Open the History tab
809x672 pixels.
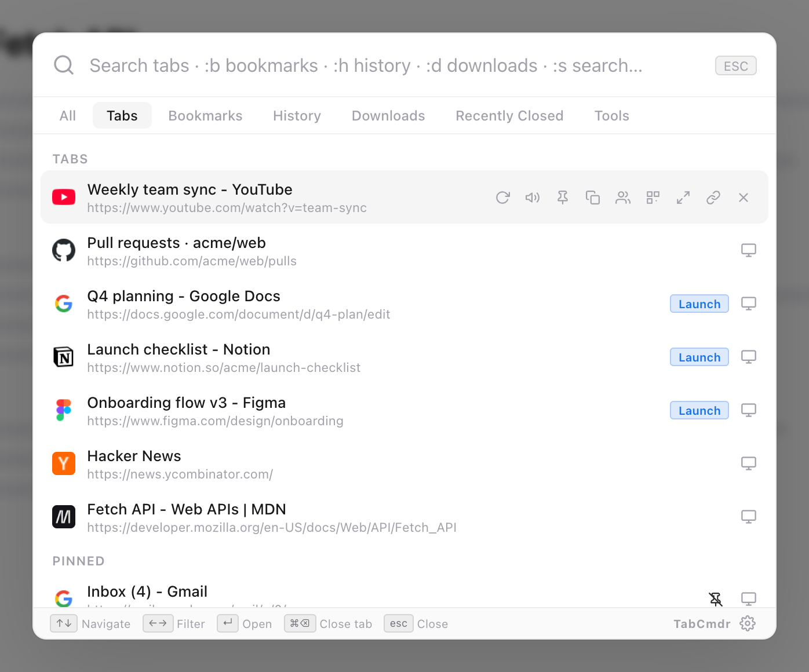tap(297, 116)
